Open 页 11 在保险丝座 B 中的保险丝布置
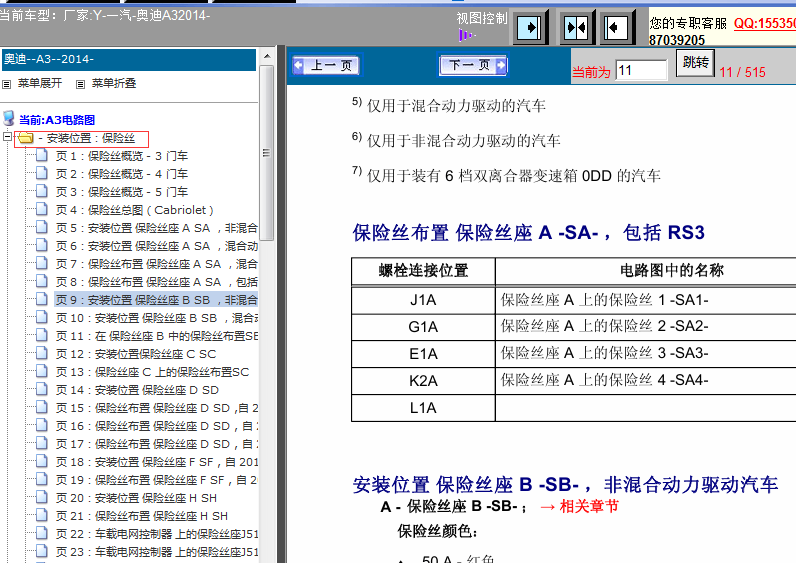796x563 pixels. [156, 336]
